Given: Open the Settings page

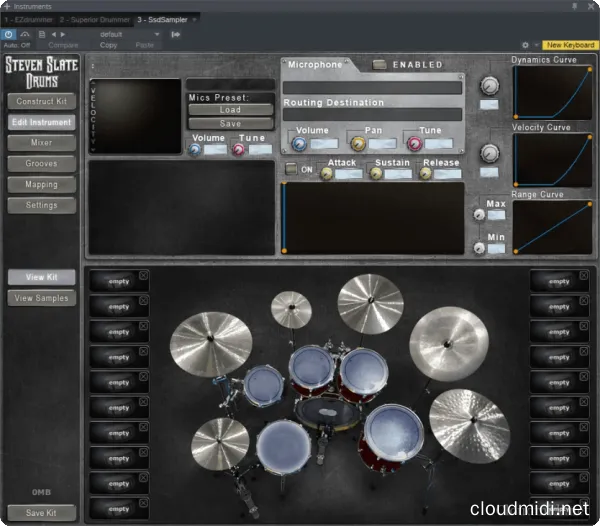Looking at the screenshot, I should [41, 205].
